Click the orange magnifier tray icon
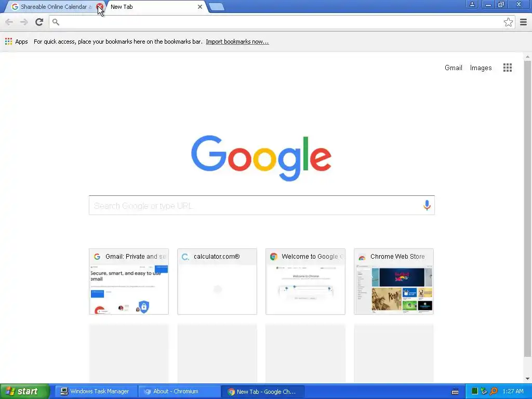This screenshot has height=399, width=532. coord(494,392)
